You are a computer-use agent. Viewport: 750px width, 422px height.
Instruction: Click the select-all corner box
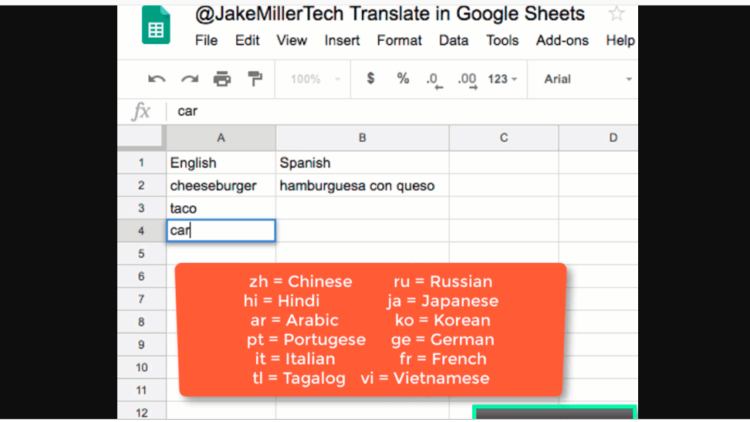point(140,137)
